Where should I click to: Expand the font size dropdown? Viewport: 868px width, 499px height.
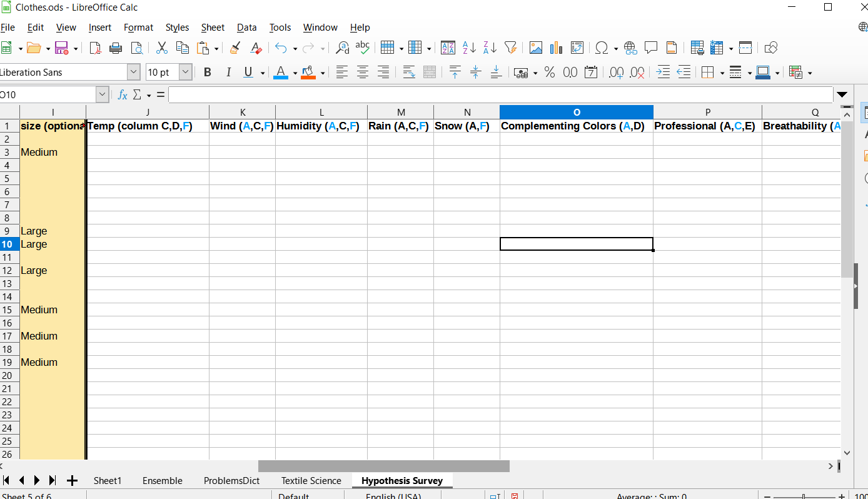point(185,73)
